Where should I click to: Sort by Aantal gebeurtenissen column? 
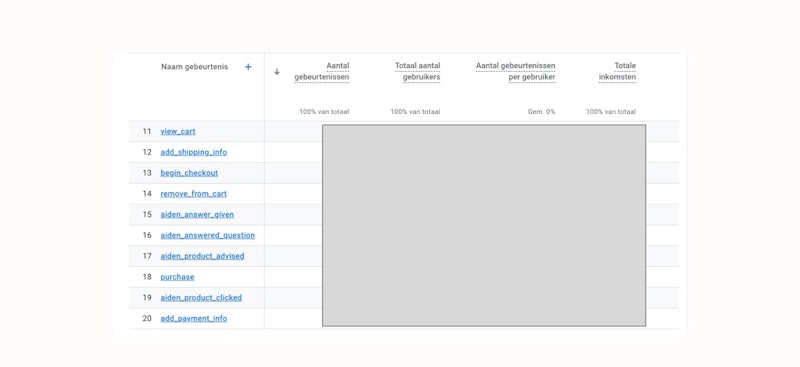[x=322, y=71]
